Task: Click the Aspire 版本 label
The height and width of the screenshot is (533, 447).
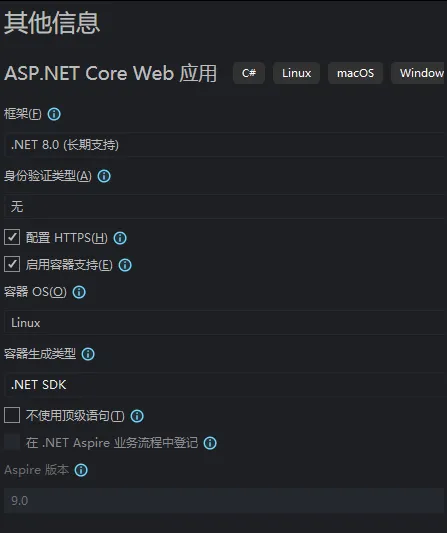Action: (36, 470)
